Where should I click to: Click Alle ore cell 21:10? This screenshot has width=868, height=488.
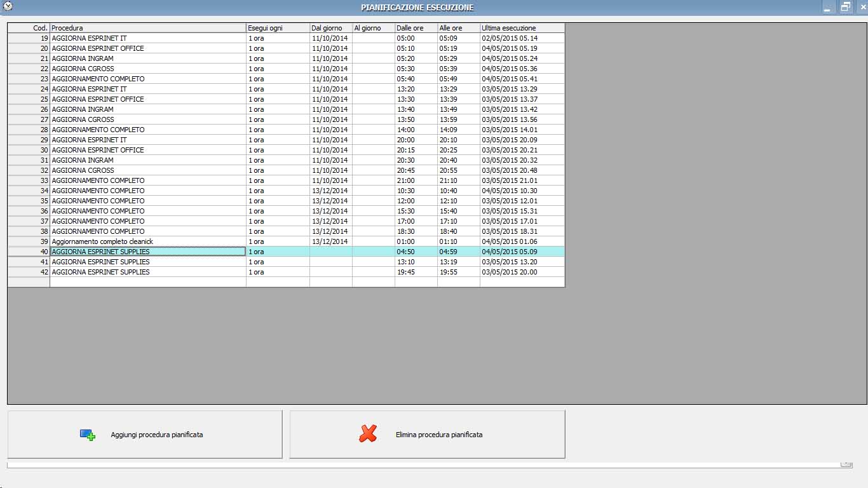[x=459, y=180]
